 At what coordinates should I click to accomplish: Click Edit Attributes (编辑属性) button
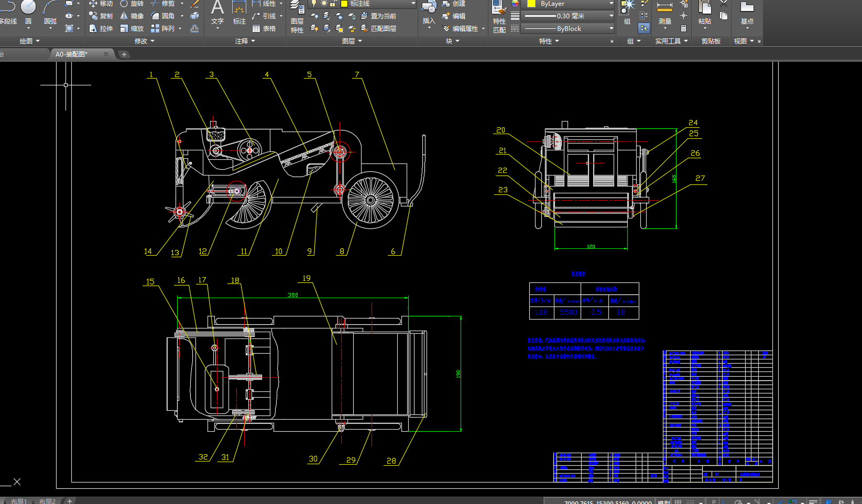point(461,29)
